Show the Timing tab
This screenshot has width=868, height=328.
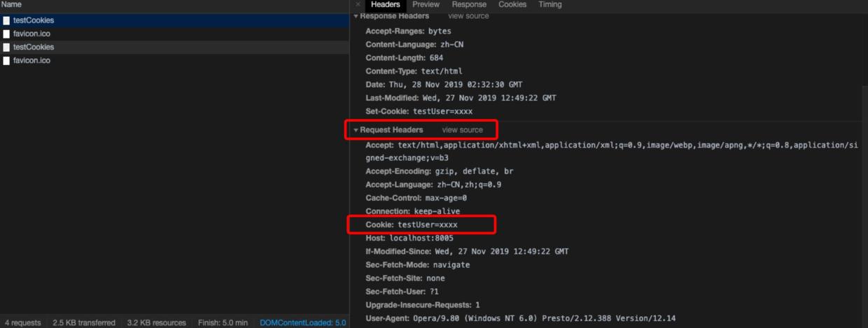click(x=549, y=4)
